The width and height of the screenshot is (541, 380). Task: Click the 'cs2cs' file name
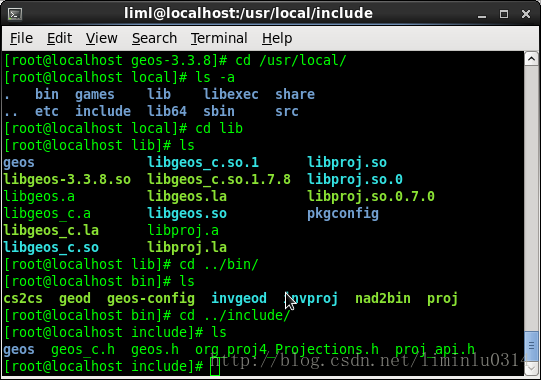click(23, 299)
